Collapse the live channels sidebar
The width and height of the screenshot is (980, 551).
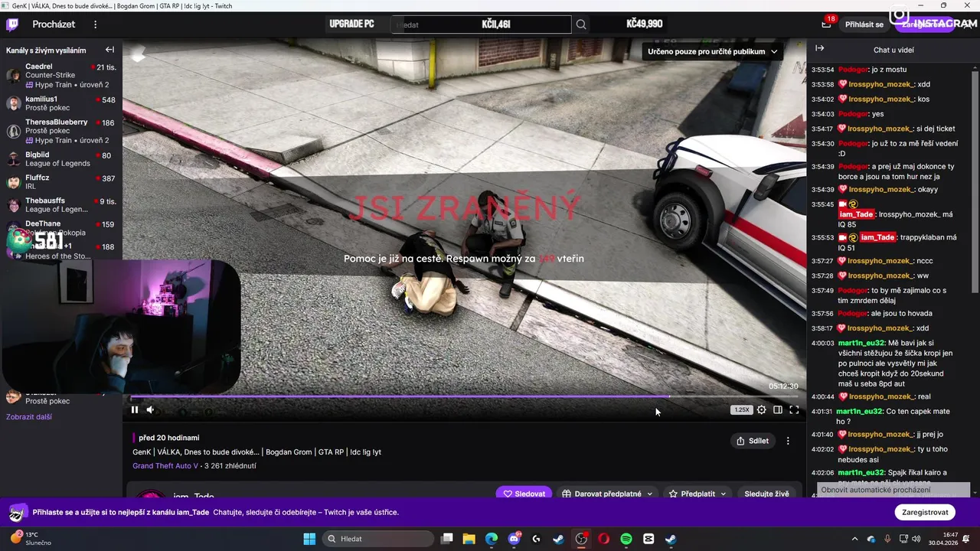[x=109, y=50]
